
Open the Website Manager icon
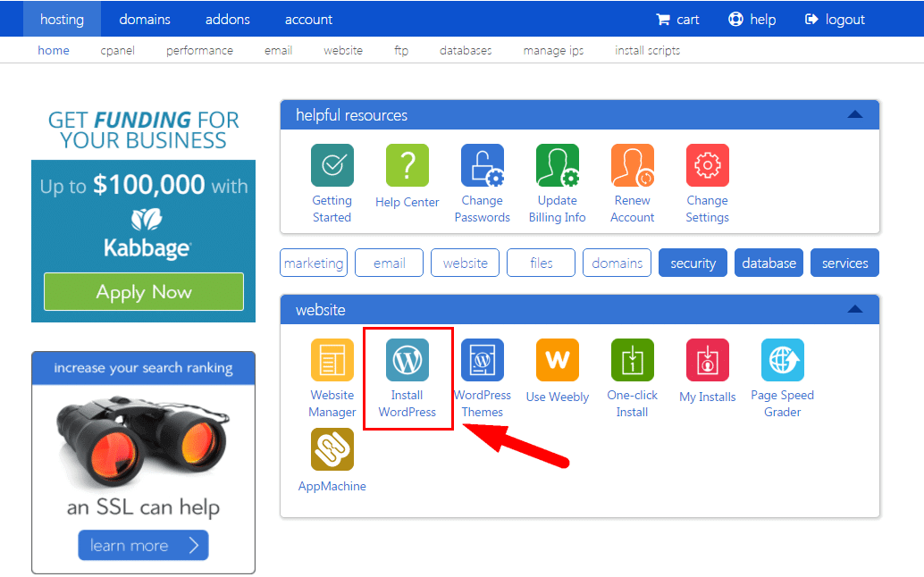[332, 360]
